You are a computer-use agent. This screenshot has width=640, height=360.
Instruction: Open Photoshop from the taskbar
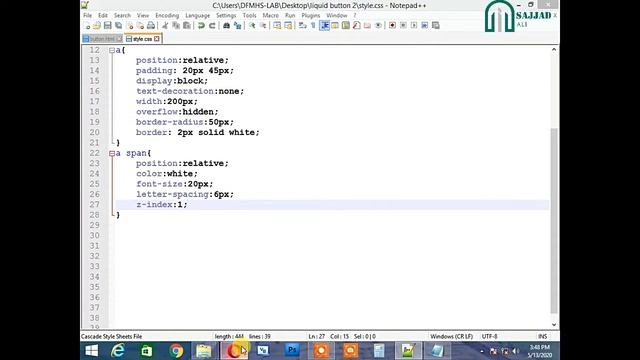[x=292, y=351]
